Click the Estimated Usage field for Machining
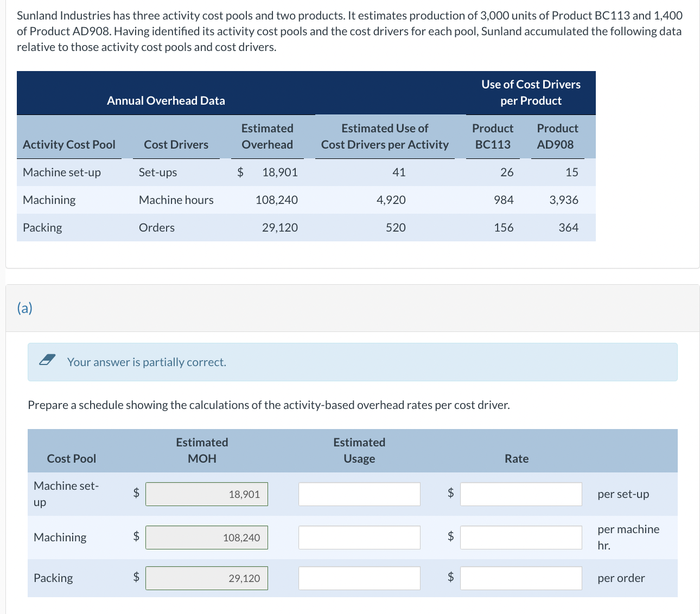The height and width of the screenshot is (614, 700). coord(359,537)
